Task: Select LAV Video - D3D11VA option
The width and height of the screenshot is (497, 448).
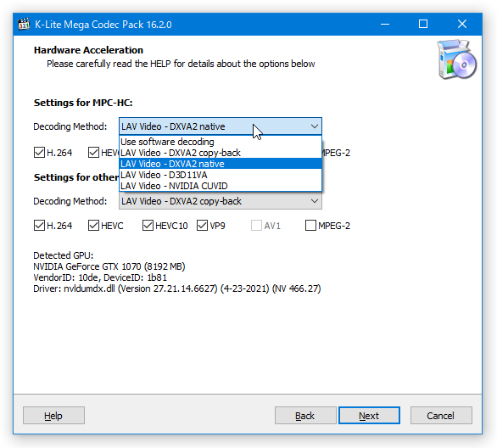Action: tap(221, 175)
